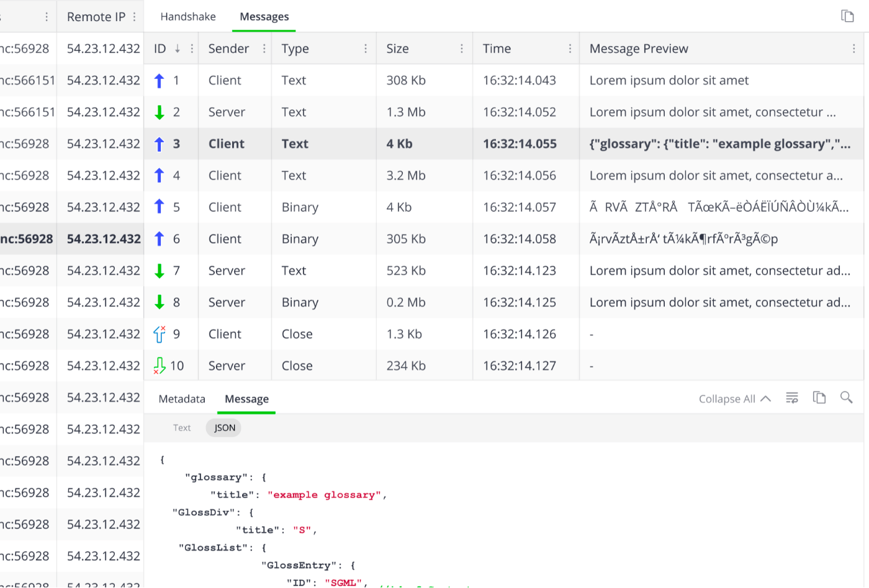Open the Size column options menu
Screen dimensions: 869x588
click(x=462, y=48)
